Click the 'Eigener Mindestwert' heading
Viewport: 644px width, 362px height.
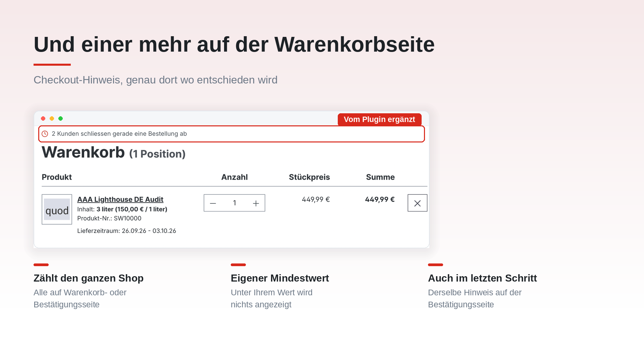(280, 278)
